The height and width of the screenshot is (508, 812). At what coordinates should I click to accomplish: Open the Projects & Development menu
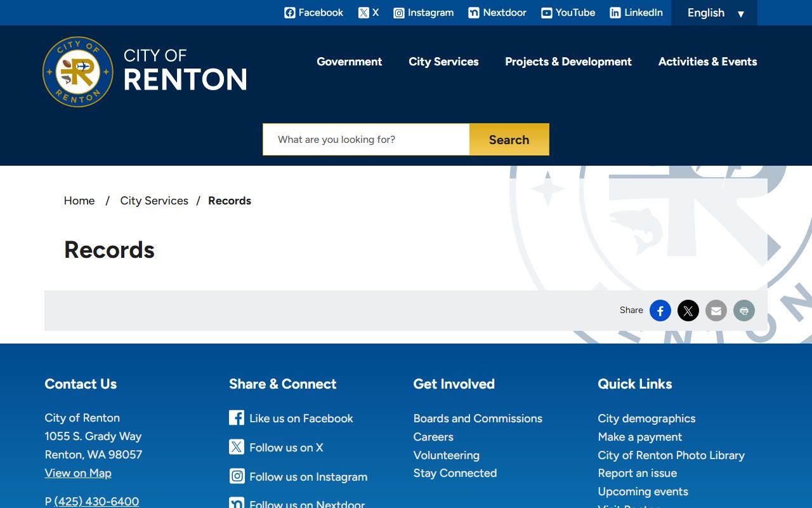pyautogui.click(x=568, y=62)
